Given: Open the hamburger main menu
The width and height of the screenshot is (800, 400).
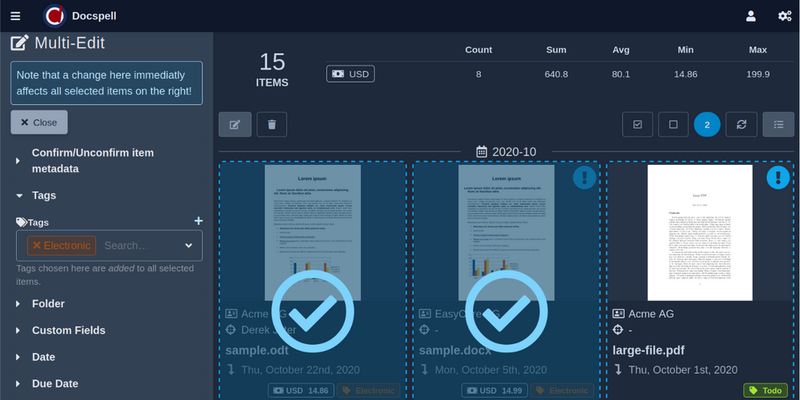Looking at the screenshot, I should pos(15,16).
